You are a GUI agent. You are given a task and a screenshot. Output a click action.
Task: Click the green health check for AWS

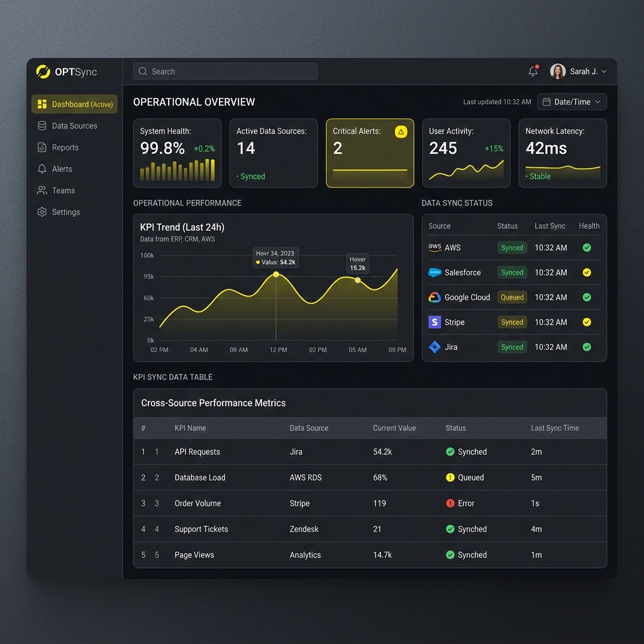click(587, 248)
